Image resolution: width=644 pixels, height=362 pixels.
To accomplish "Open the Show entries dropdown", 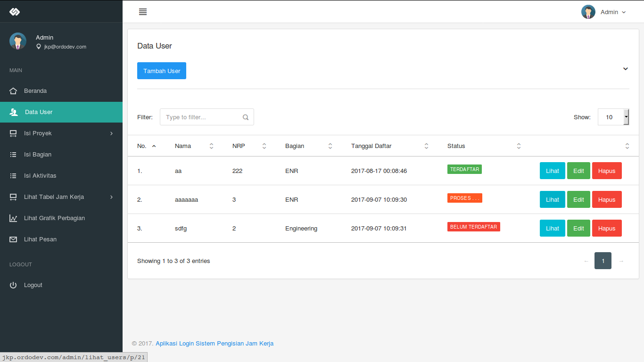I will (613, 117).
